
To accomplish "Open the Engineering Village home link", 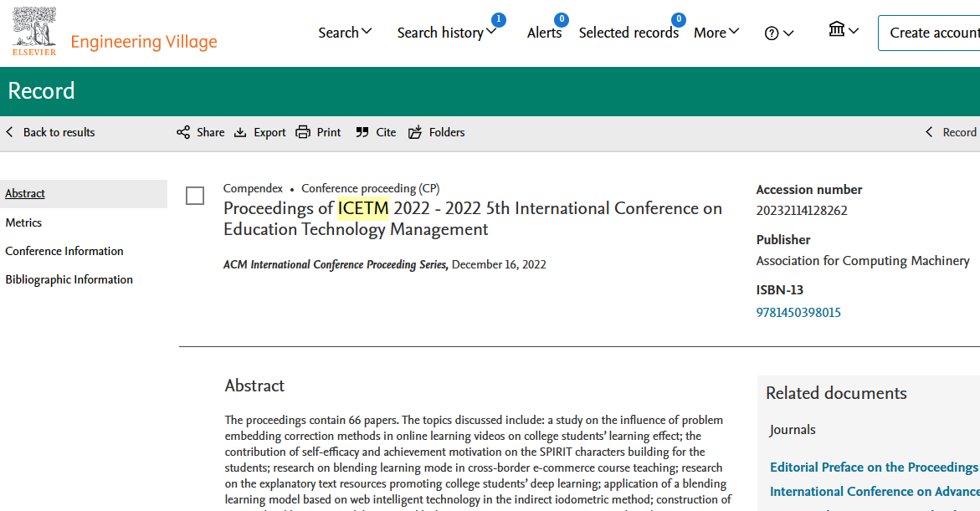I will [x=144, y=42].
